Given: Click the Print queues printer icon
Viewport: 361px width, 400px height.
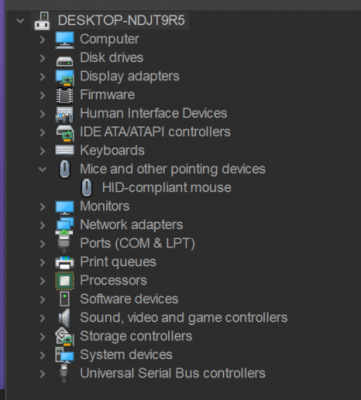Looking at the screenshot, I should pyautogui.click(x=65, y=263).
